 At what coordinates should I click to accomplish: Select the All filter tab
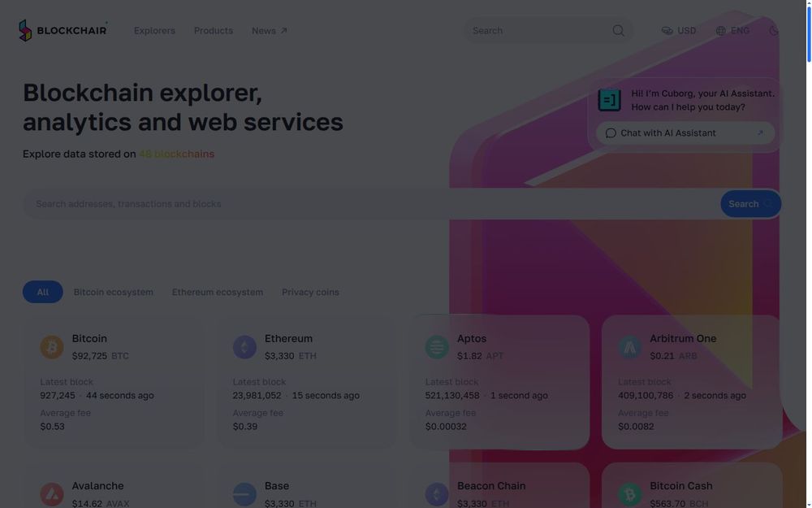[x=42, y=292]
